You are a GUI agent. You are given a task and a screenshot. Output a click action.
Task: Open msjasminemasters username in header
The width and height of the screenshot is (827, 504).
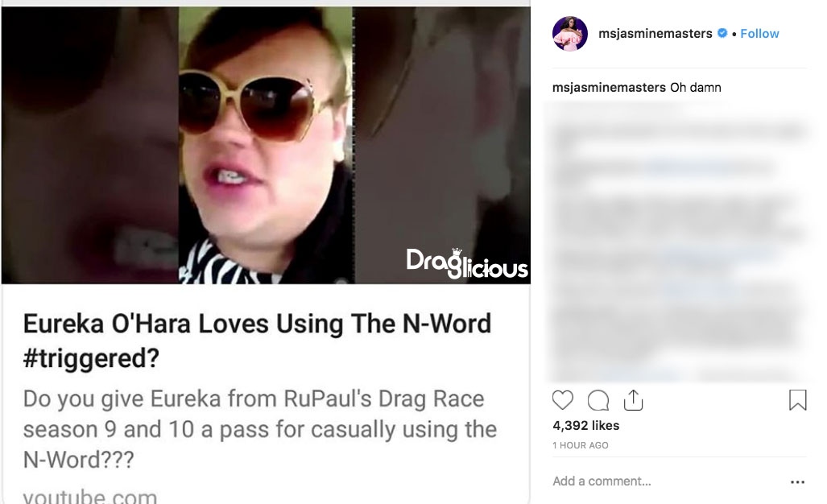coord(655,34)
